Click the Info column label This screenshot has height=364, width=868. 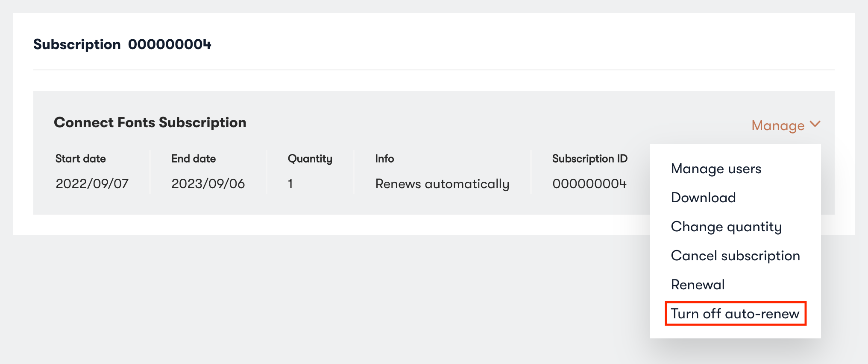[x=384, y=159]
